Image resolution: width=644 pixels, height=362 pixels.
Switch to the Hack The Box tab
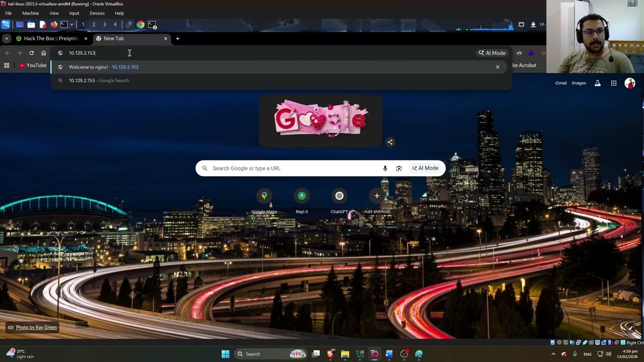coord(52,38)
